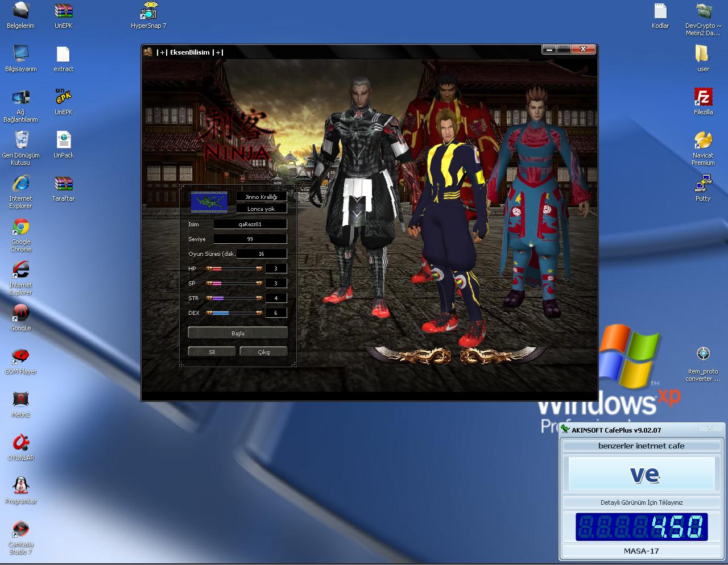
Task: Click the Oyun Süresi field showing 16
Action: [261, 254]
